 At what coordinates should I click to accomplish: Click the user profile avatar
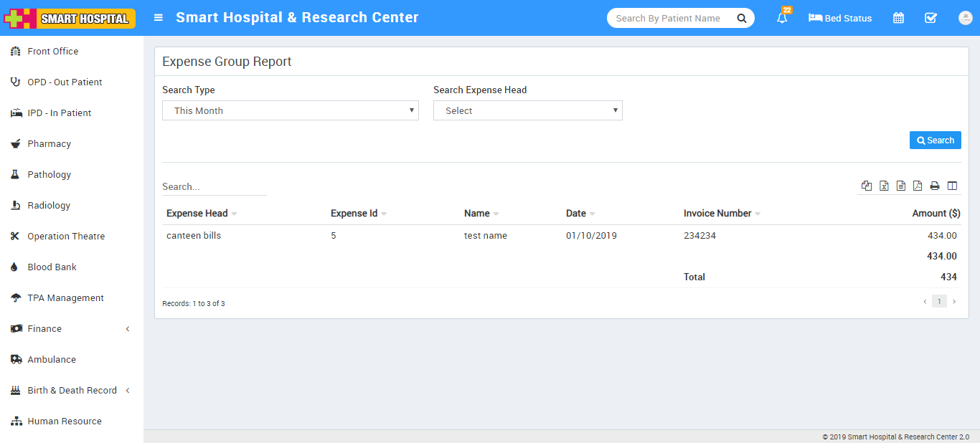point(965,18)
